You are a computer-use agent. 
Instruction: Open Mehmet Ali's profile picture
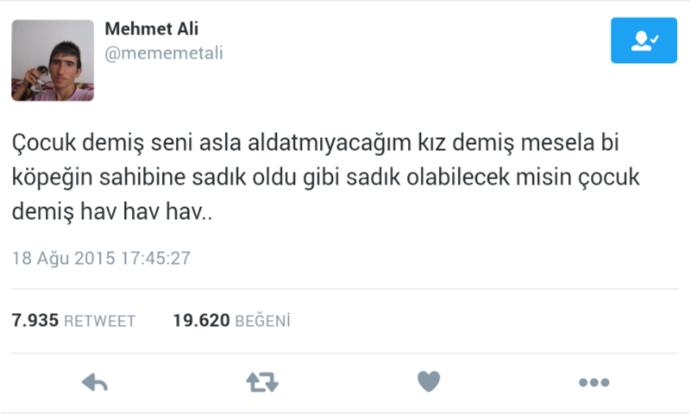(x=53, y=60)
